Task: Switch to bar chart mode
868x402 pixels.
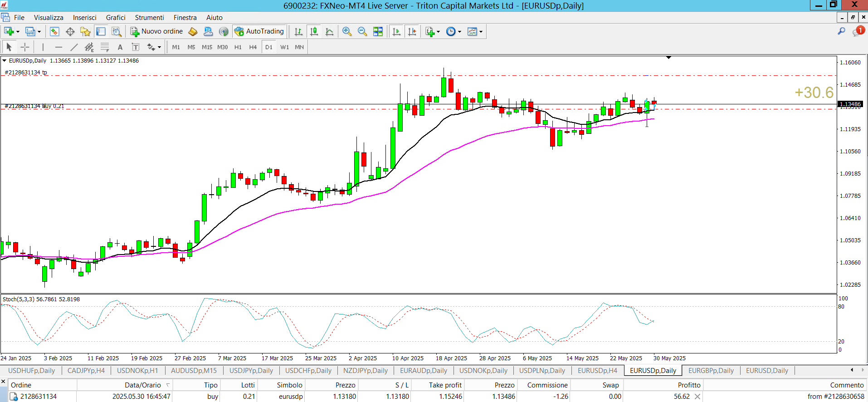Action: (x=298, y=31)
